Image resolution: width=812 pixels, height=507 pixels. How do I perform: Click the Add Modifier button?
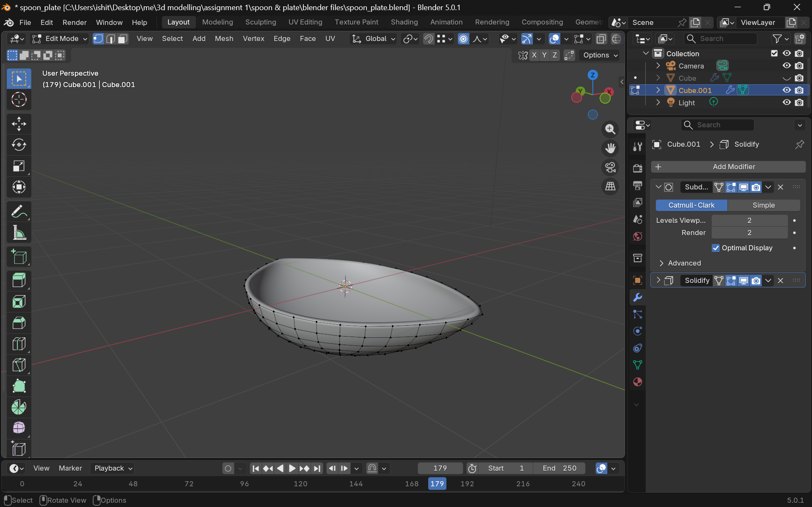728,167
